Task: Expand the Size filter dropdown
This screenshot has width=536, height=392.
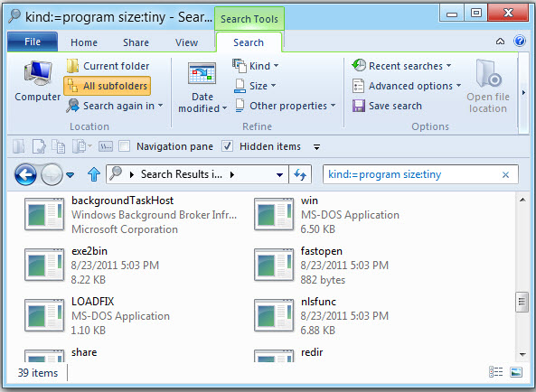Action: click(255, 86)
